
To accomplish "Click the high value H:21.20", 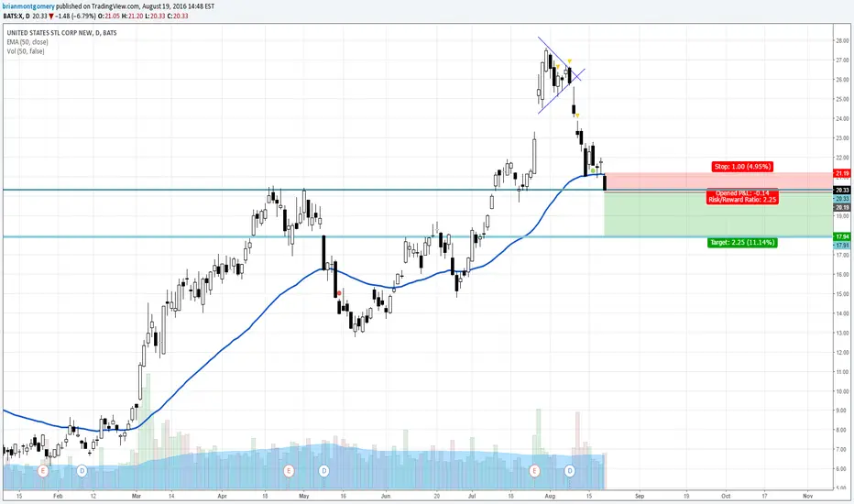I will (x=132, y=16).
